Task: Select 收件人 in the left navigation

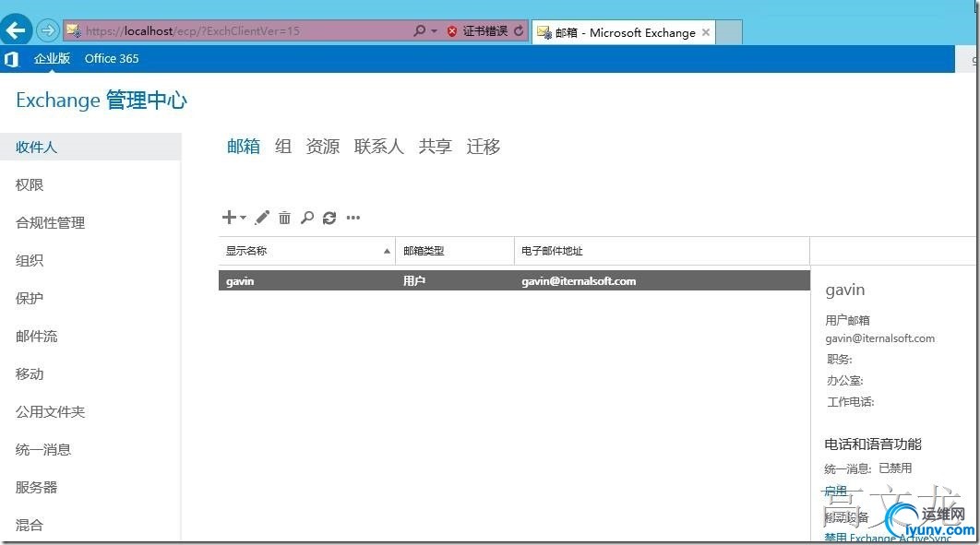Action: [x=90, y=147]
